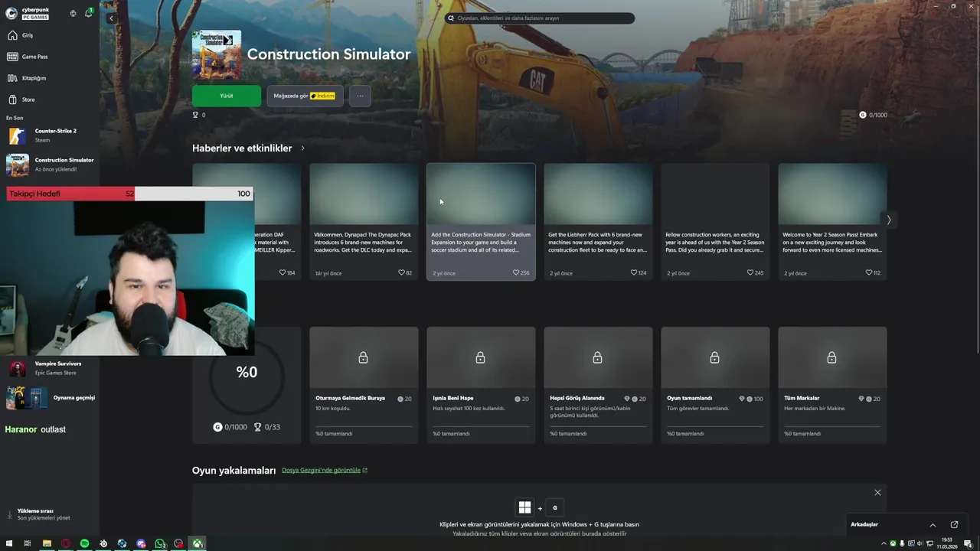Click lock icon on Işınla Beni Hape card
Viewport: 980px width, 551px height.
pyautogui.click(x=480, y=357)
